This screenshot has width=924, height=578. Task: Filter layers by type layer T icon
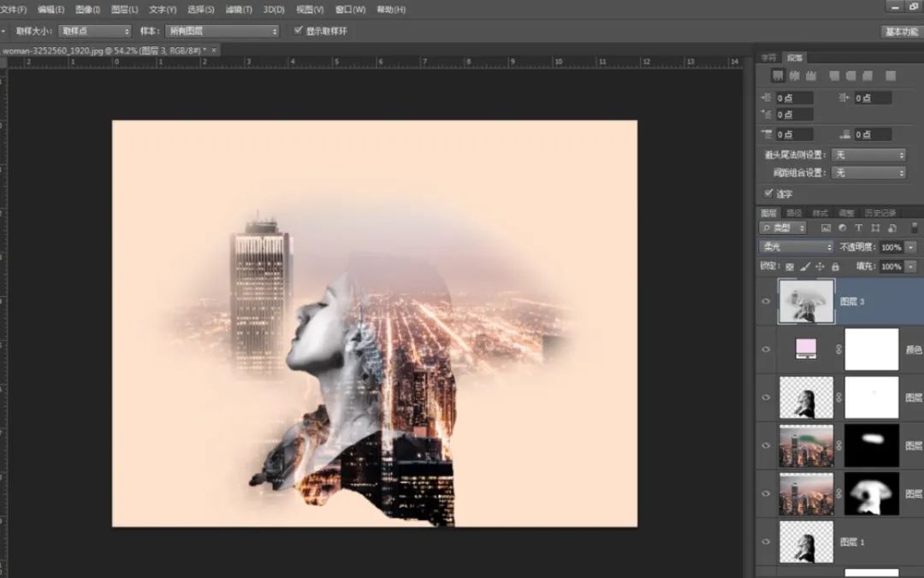(859, 228)
